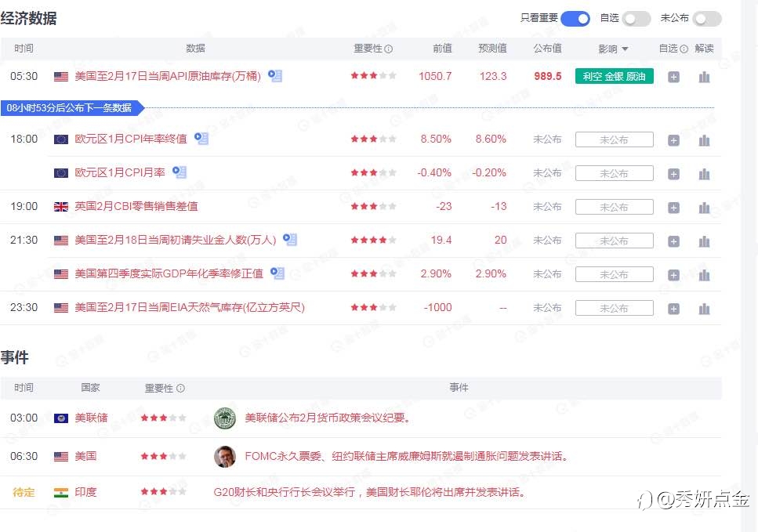Add 英国2月CBI零售销售差值 to watchlist

coord(673,208)
